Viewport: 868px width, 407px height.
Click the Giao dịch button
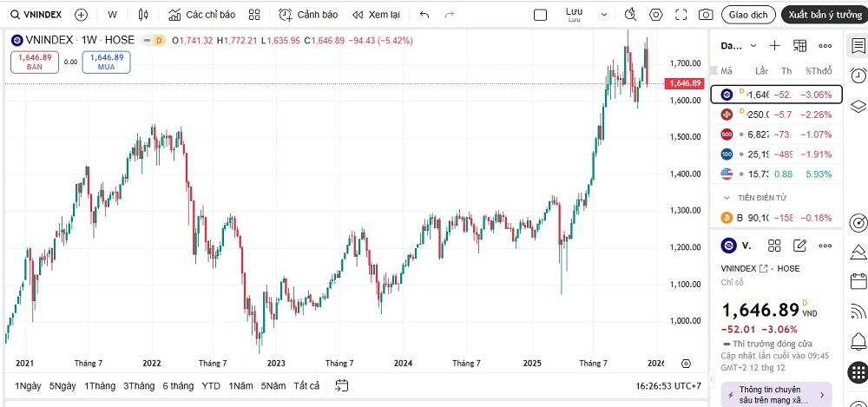pos(748,15)
